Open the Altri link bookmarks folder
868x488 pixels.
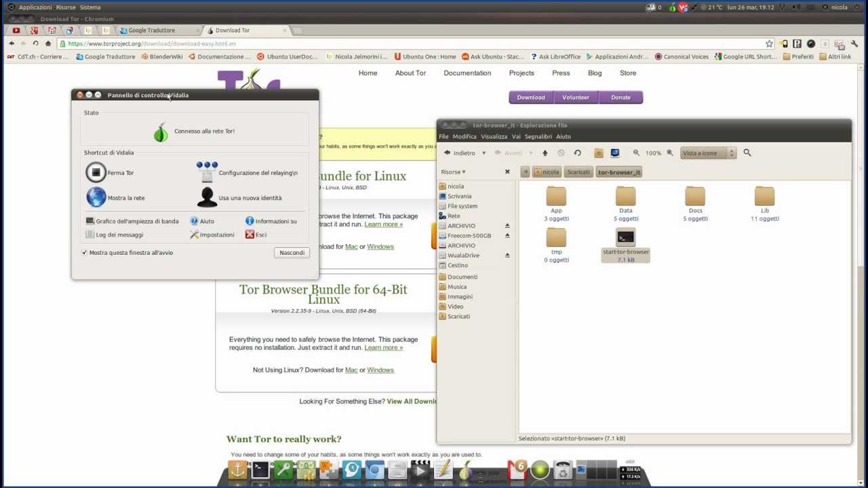coord(835,57)
